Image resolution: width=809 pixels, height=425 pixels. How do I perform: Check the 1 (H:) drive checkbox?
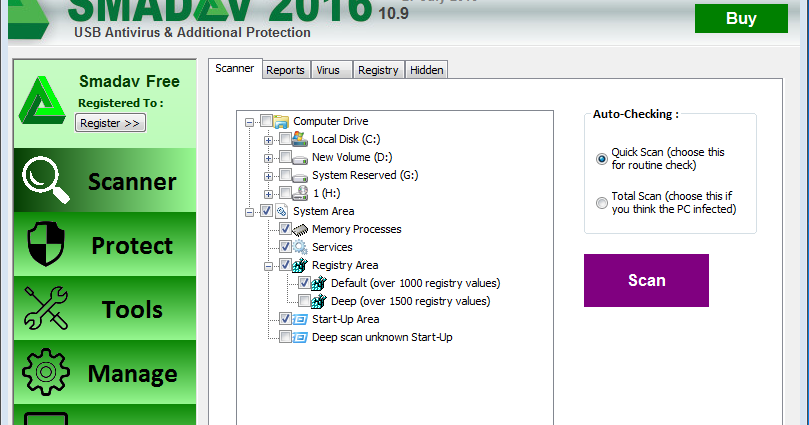click(285, 192)
